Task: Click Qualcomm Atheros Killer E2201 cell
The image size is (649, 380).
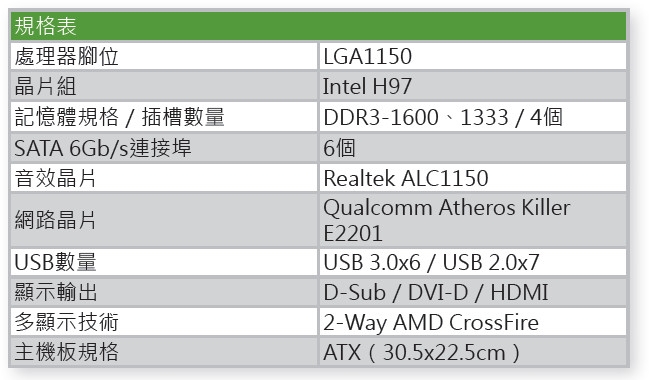Action: [472, 220]
